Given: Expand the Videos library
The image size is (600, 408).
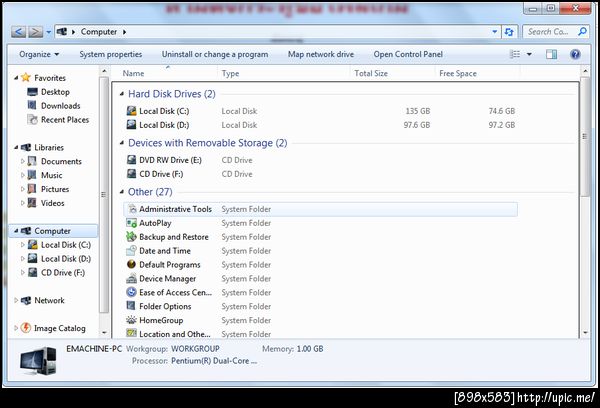Looking at the screenshot, I should coord(23,203).
